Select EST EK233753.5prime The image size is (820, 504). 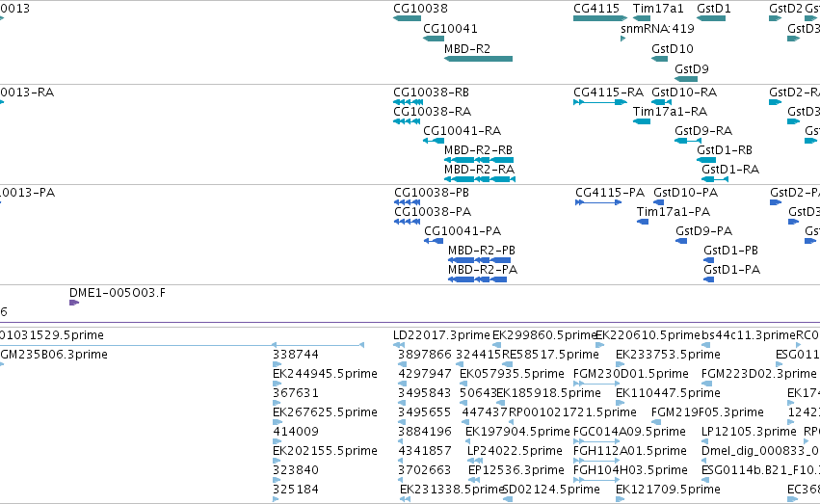click(x=668, y=355)
